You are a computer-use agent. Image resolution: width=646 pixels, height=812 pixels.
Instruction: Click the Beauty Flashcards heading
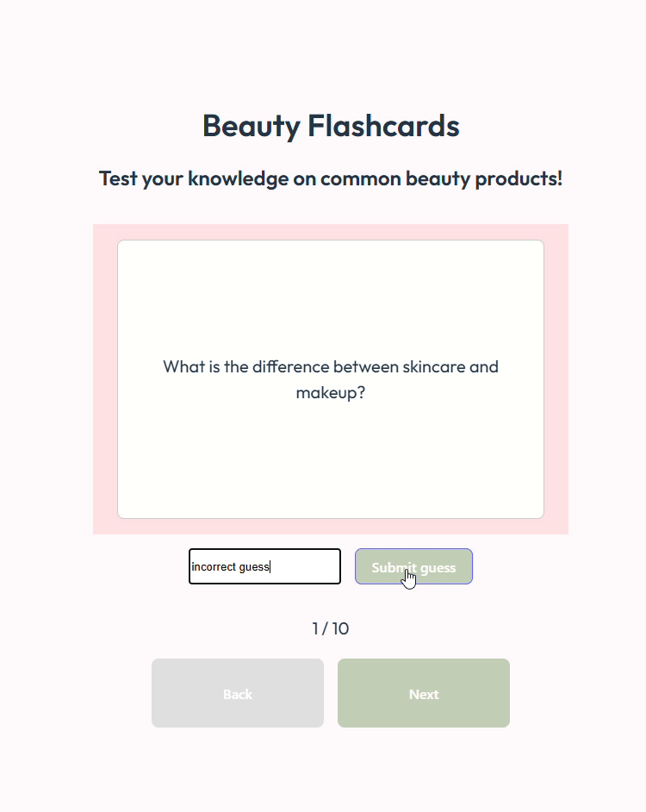click(x=330, y=126)
